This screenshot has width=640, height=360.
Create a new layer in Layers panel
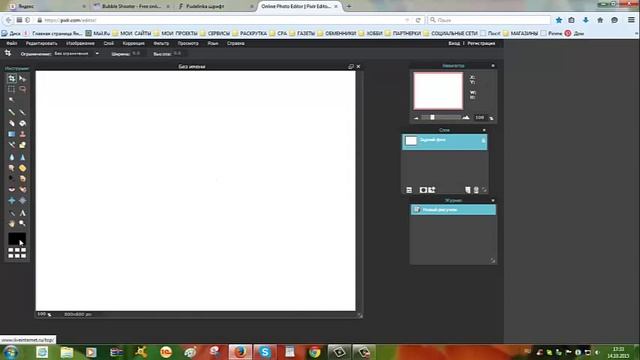pos(468,190)
